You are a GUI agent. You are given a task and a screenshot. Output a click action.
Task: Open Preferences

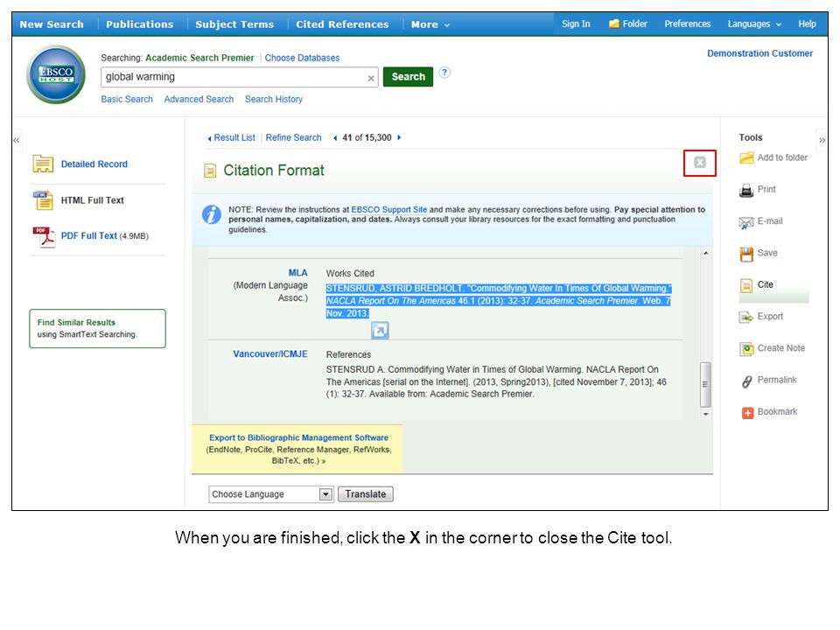point(688,24)
